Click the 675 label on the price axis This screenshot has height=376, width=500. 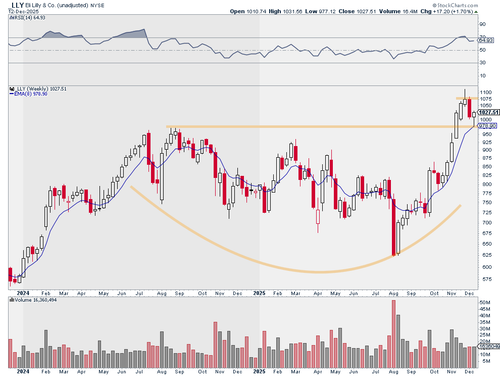(487, 233)
